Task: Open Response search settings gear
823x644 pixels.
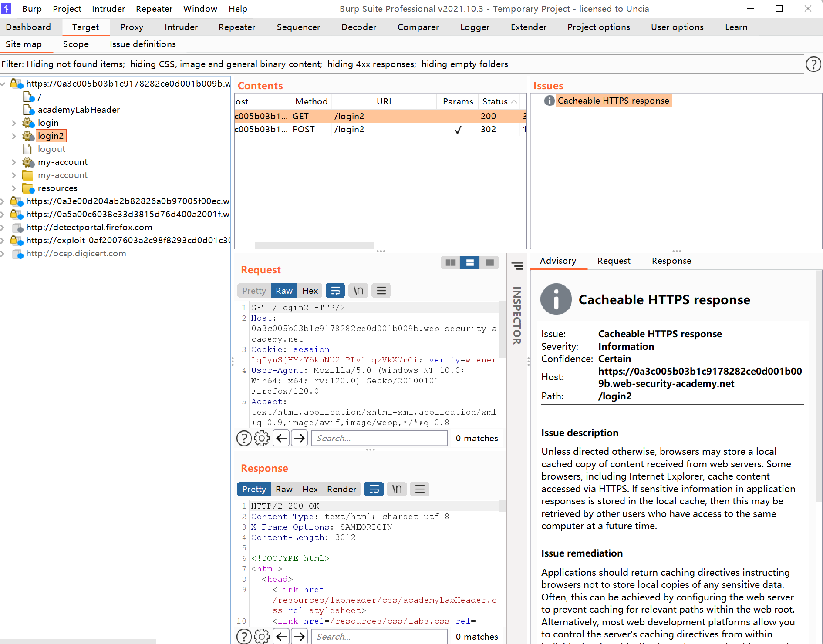Action: point(262,637)
